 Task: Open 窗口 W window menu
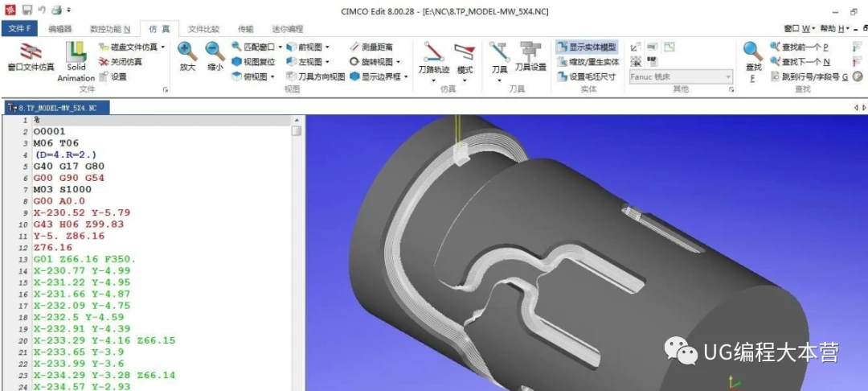click(800, 29)
